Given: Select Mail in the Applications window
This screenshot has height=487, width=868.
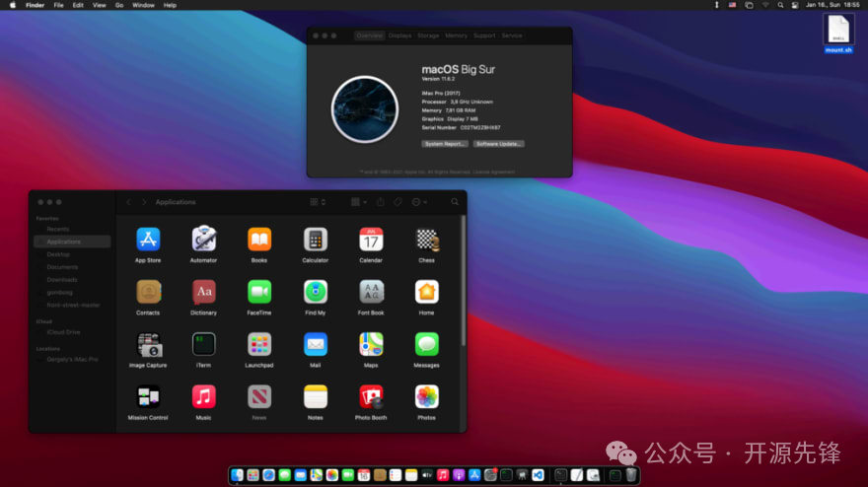Looking at the screenshot, I should coord(316,344).
